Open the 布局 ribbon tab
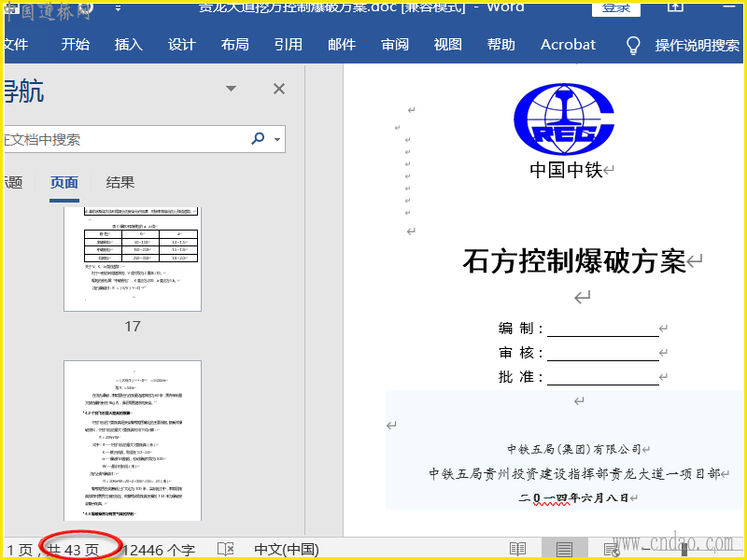 tap(235, 44)
